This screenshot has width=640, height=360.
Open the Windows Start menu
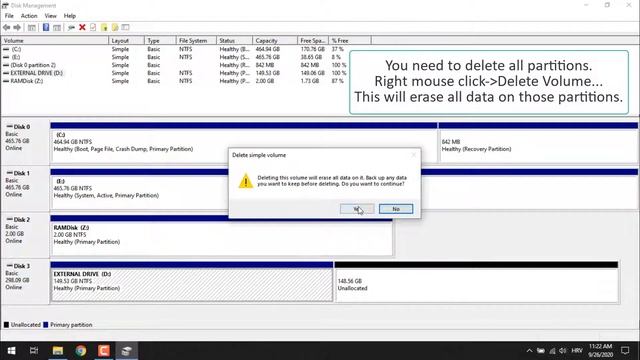click(x=11, y=351)
